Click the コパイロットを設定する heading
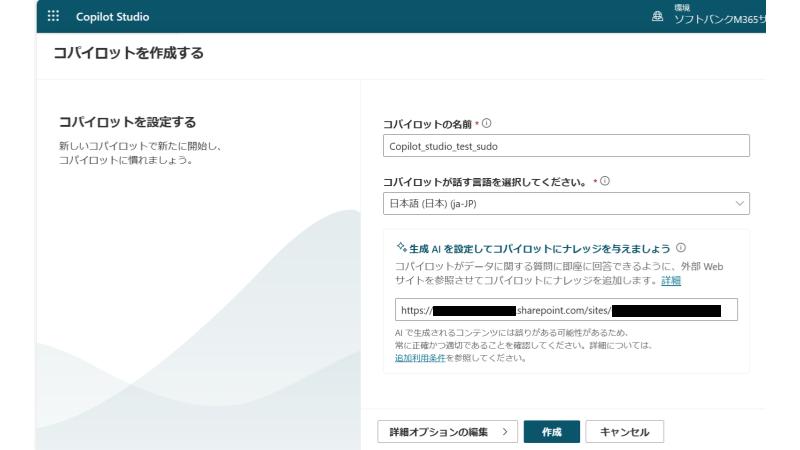Image resolution: width=800 pixels, height=450 pixels. (128, 122)
